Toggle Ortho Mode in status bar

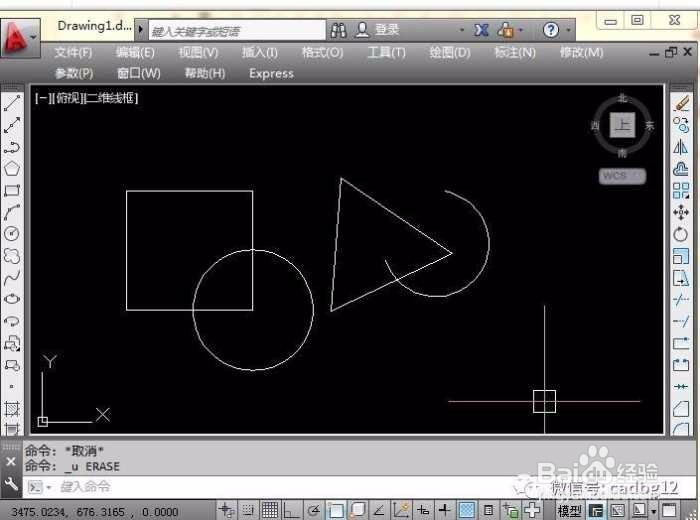click(x=292, y=510)
